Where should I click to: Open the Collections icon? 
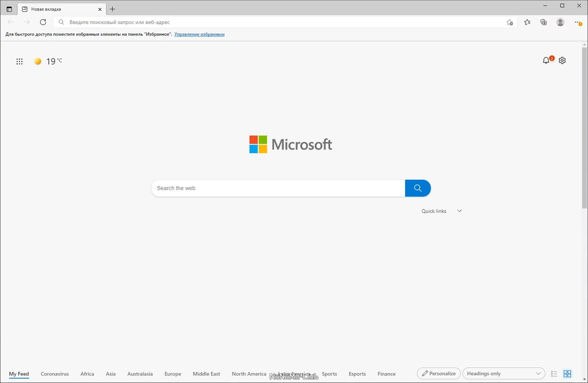click(543, 22)
